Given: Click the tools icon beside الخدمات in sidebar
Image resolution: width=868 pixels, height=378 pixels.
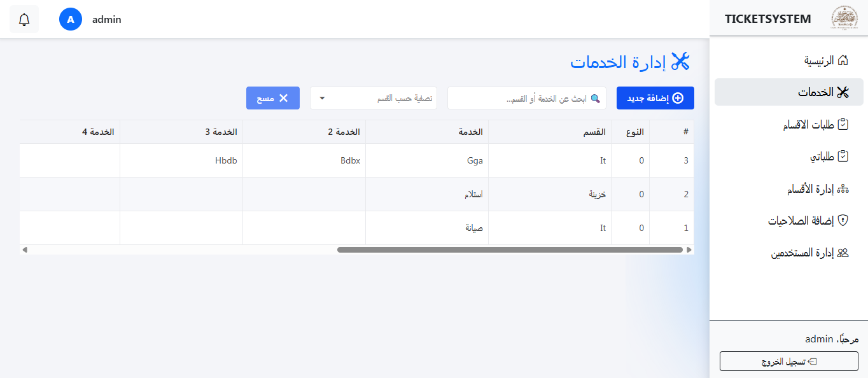Looking at the screenshot, I should [x=843, y=92].
